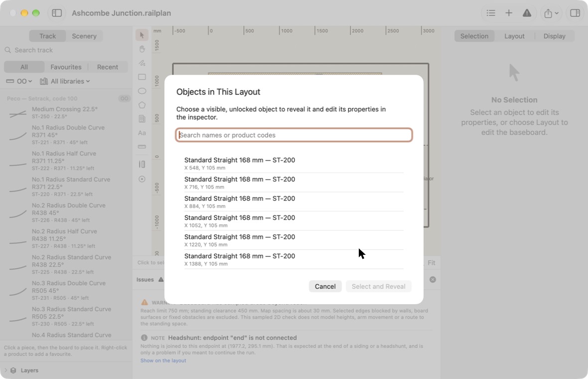Choose the freehand scribble tool

[142, 63]
